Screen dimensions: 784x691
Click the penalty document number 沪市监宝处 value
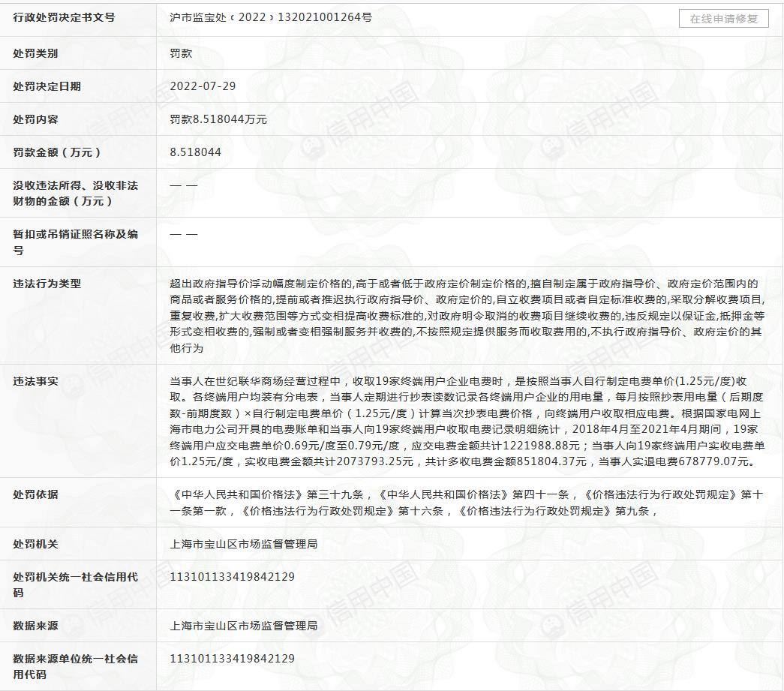pos(270,17)
